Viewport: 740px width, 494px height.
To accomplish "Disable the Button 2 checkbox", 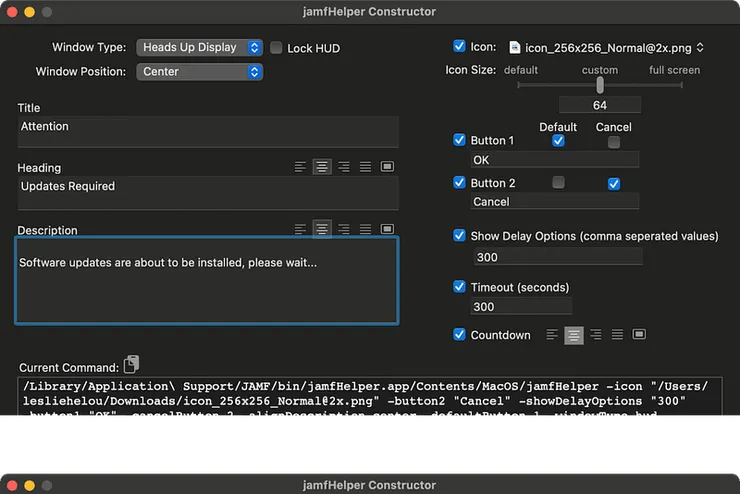I will pos(459,183).
